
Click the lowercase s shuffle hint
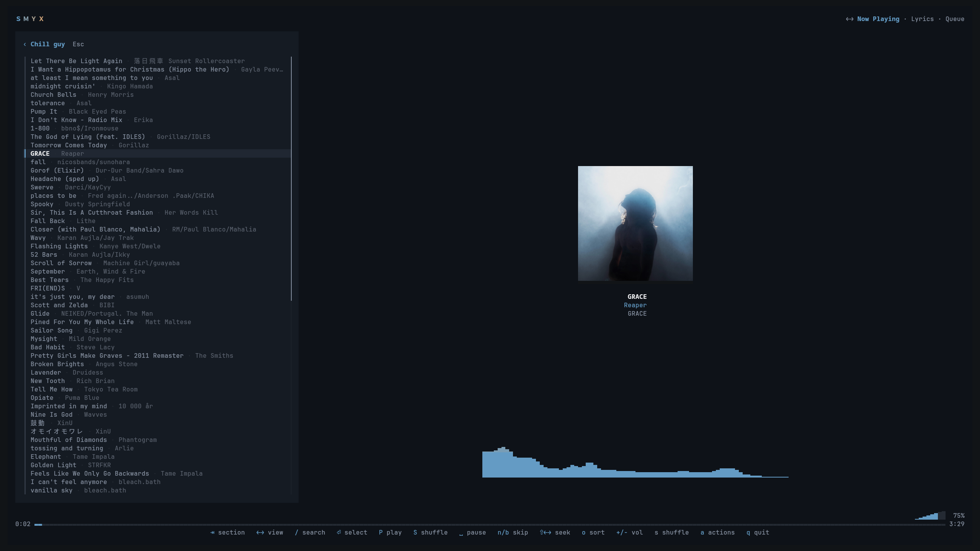pyautogui.click(x=671, y=533)
